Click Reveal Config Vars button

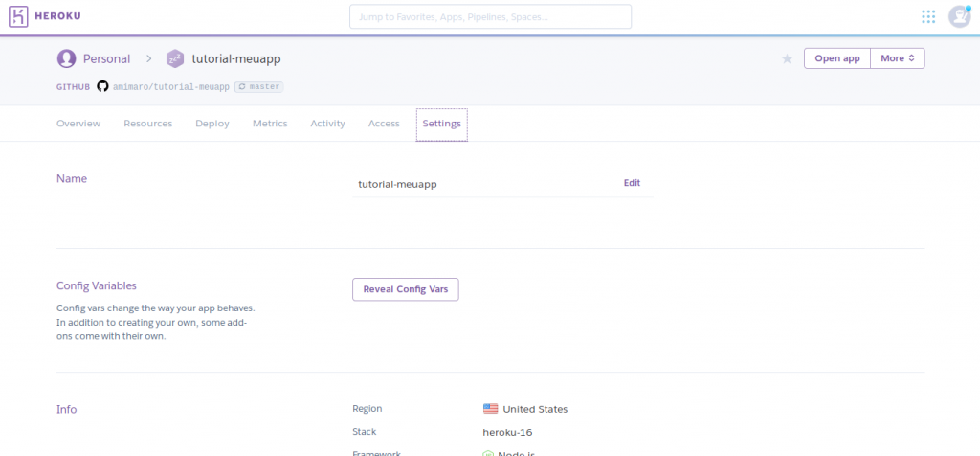tap(405, 289)
